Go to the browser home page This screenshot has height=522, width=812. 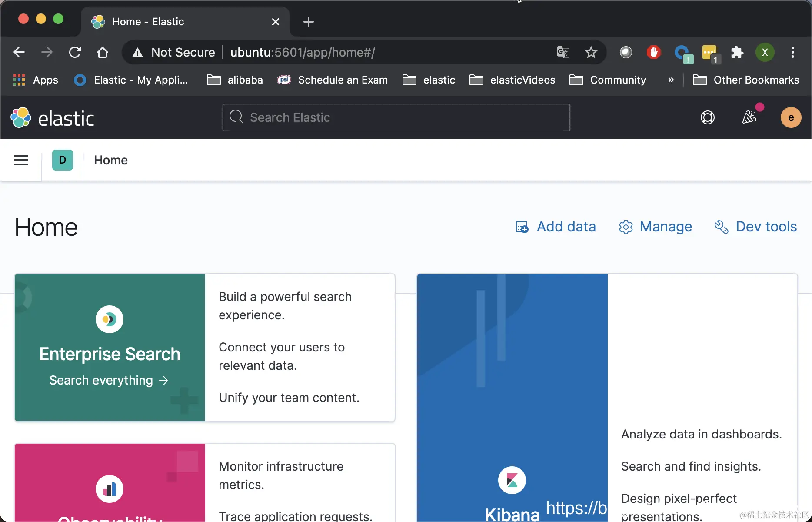pos(103,53)
